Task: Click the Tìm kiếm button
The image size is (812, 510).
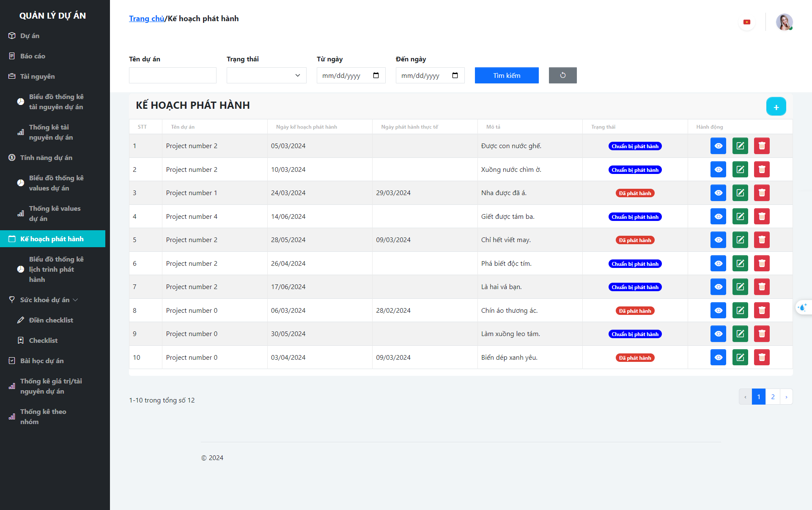Action: coord(507,75)
